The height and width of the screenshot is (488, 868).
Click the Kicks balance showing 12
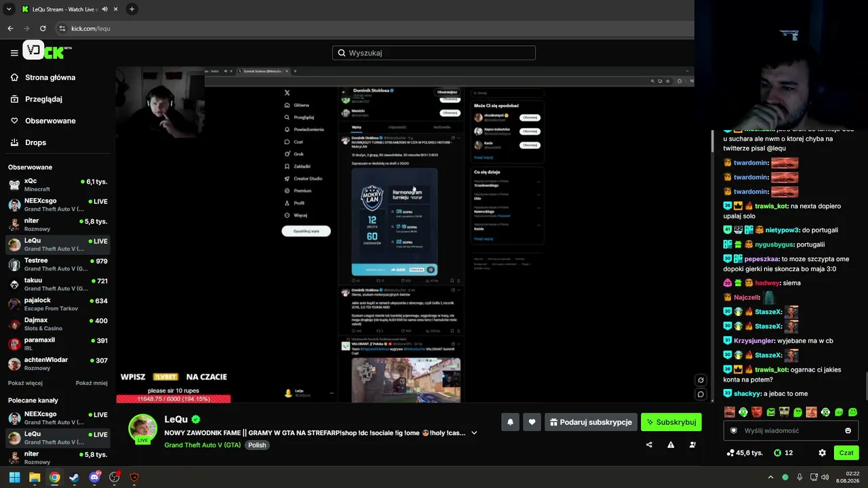point(783,453)
